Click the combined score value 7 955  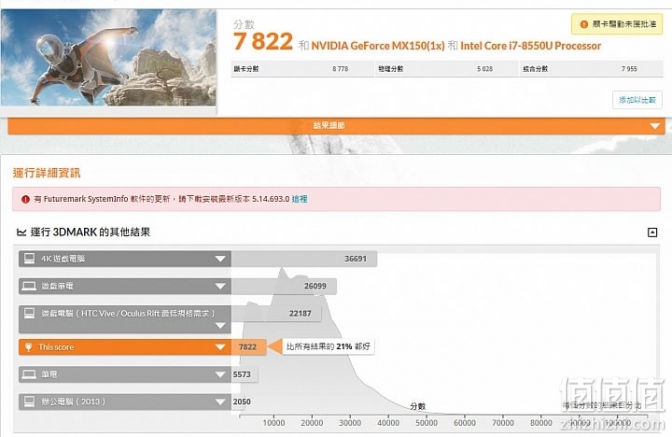[x=629, y=69]
